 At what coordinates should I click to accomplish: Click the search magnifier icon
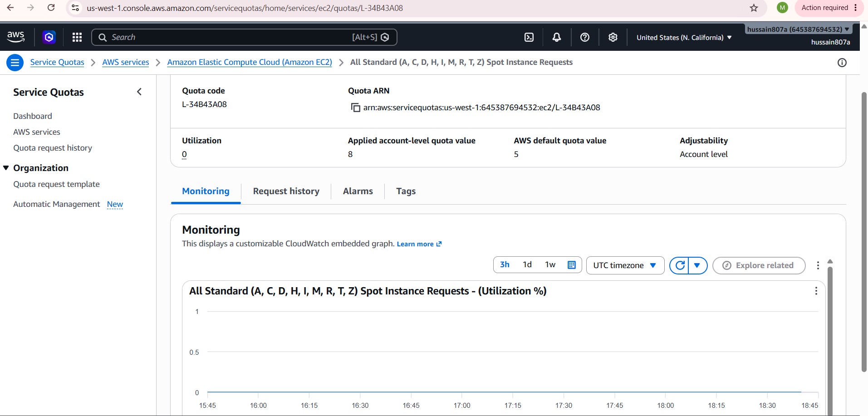click(x=103, y=37)
